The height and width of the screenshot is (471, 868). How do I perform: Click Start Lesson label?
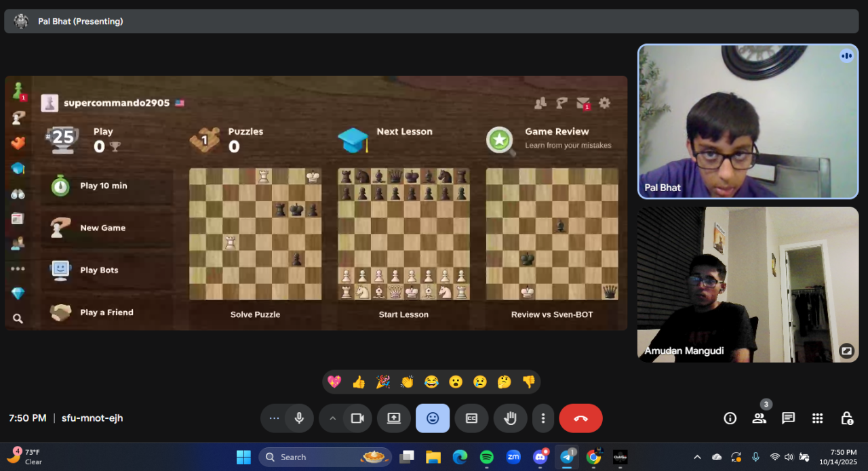403,314
